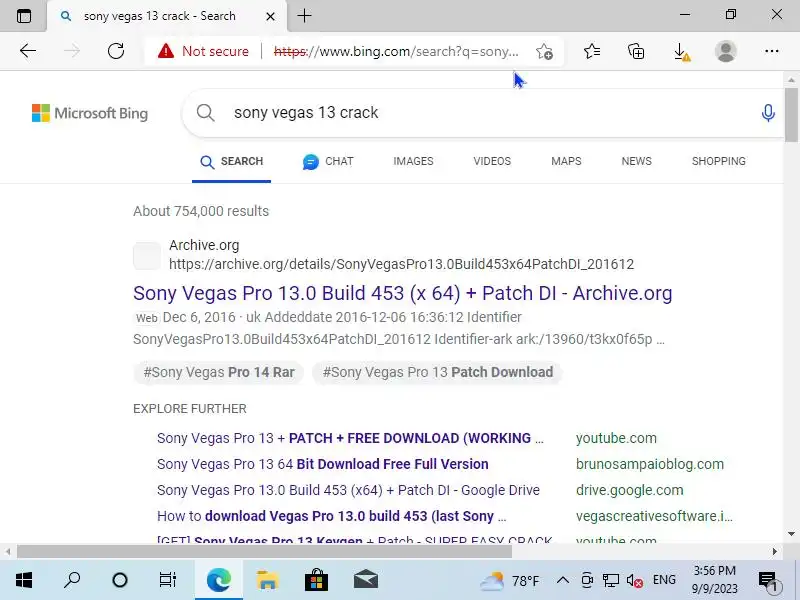The width and height of the screenshot is (800, 600).
Task: Click the archive.org details URL
Action: coord(402,264)
